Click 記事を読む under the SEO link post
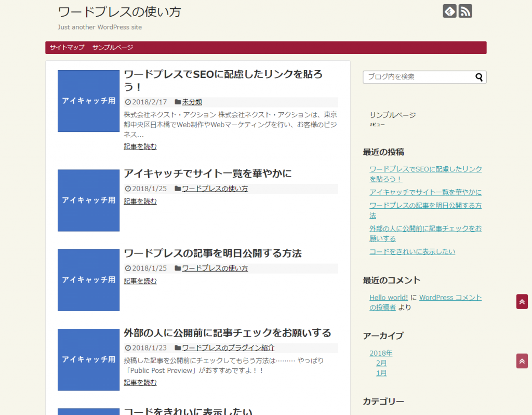 [140, 146]
